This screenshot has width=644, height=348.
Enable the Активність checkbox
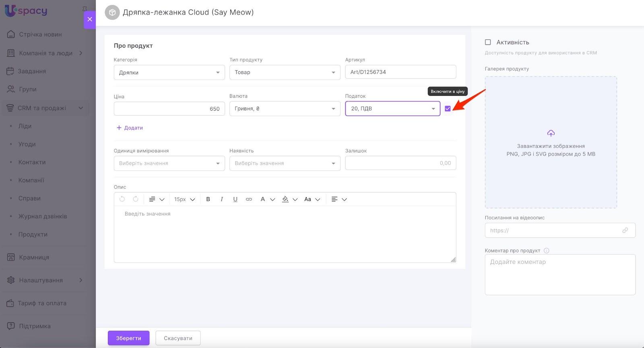pyautogui.click(x=488, y=42)
